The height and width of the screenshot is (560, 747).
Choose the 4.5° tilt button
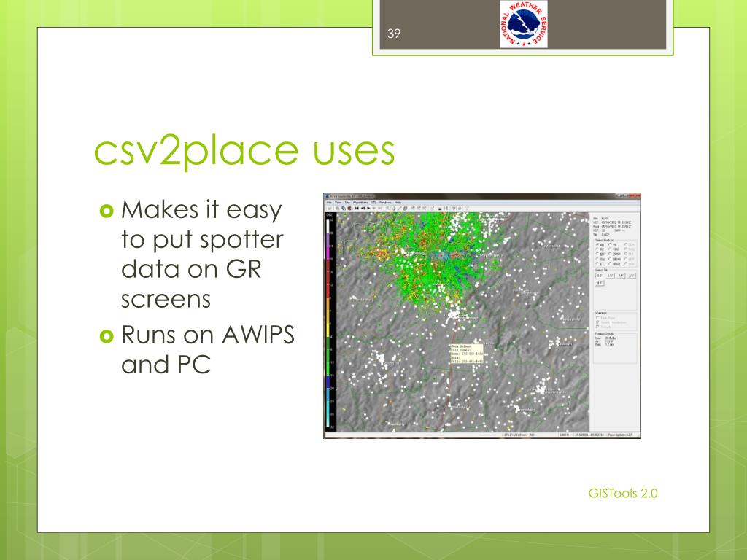click(600, 283)
